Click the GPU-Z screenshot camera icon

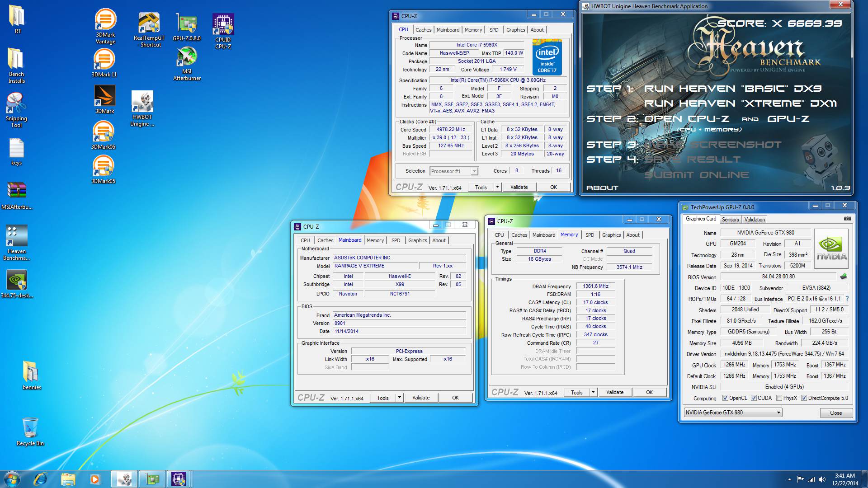tap(847, 219)
